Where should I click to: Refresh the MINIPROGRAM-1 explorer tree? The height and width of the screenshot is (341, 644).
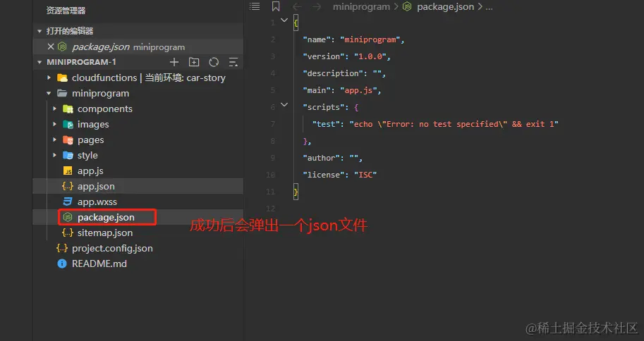click(214, 62)
